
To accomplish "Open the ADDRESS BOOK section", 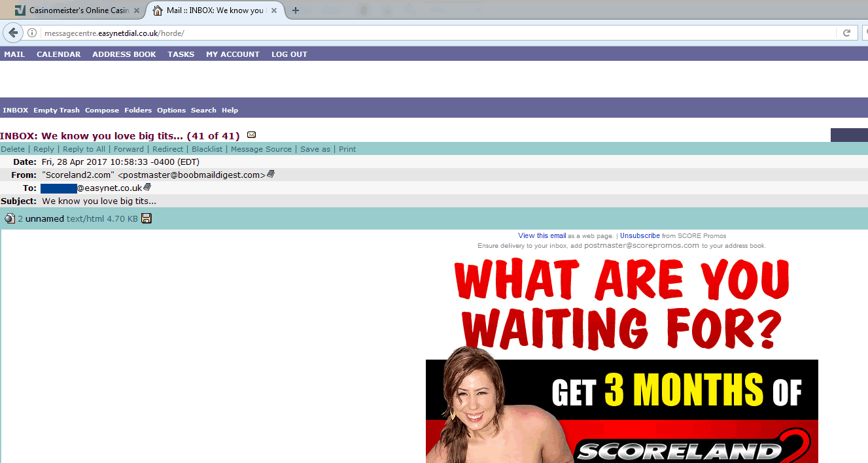I will (124, 54).
